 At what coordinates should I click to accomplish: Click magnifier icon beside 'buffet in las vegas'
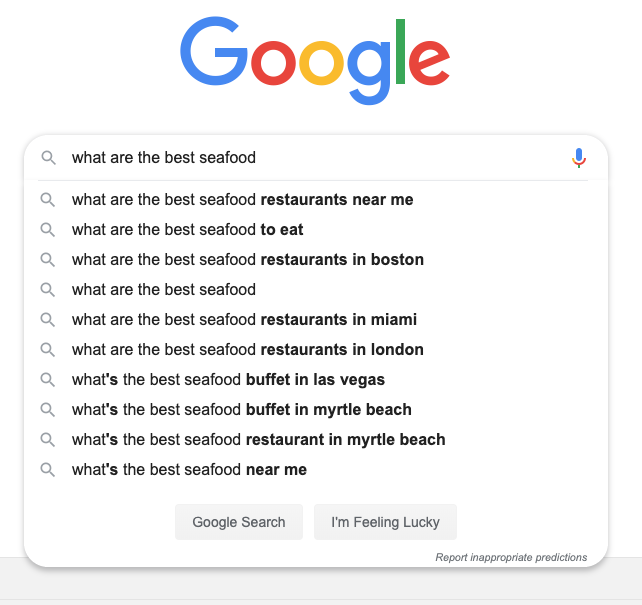coord(47,379)
